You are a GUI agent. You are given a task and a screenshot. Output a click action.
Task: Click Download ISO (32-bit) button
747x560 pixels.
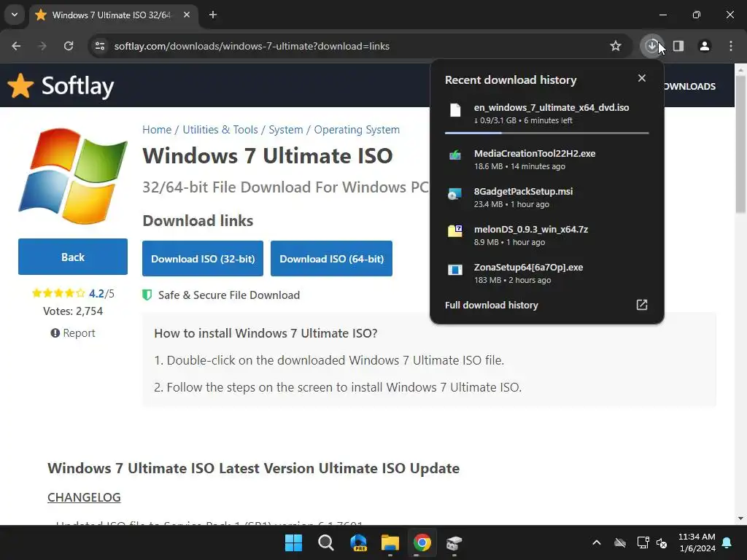coord(203,259)
